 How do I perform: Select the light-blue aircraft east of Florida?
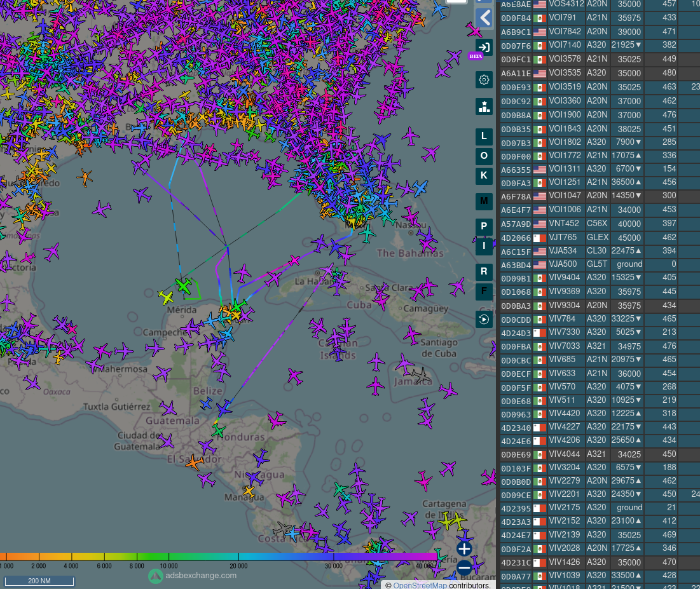[420, 188]
